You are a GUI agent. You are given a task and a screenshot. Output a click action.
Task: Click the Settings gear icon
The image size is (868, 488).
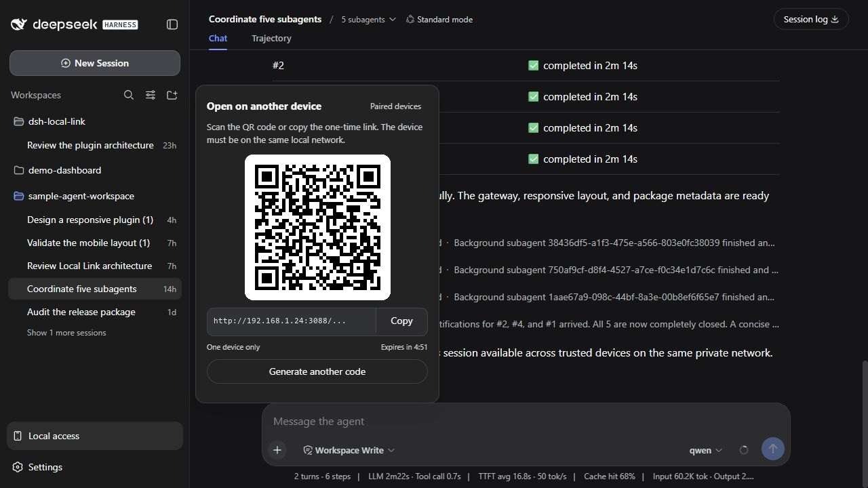point(18,467)
